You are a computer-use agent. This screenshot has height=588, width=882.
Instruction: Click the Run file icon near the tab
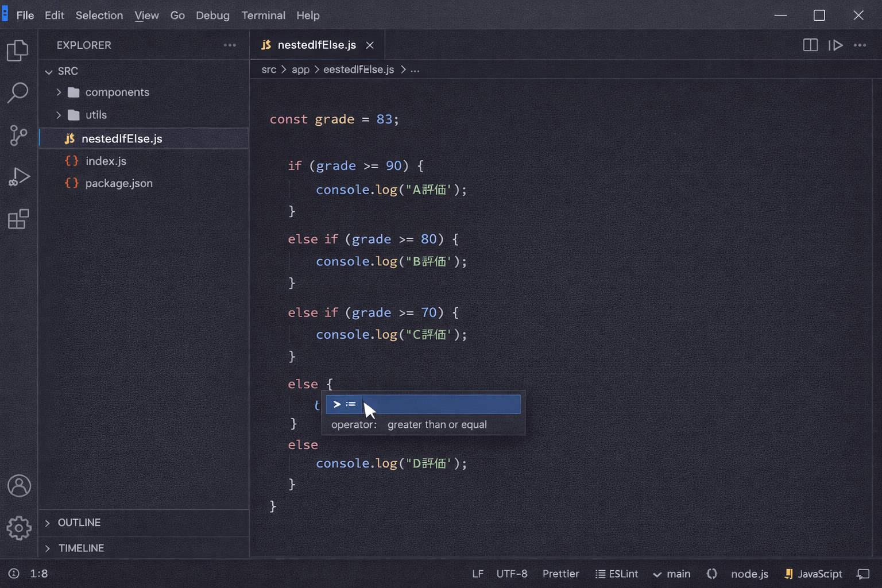[836, 45]
